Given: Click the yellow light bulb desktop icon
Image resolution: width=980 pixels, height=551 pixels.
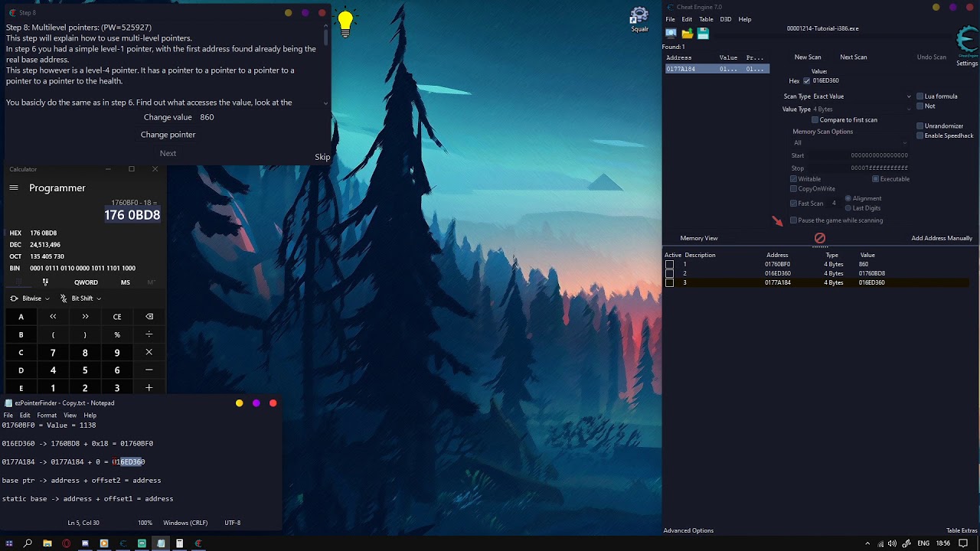Looking at the screenshot, I should (345, 23).
